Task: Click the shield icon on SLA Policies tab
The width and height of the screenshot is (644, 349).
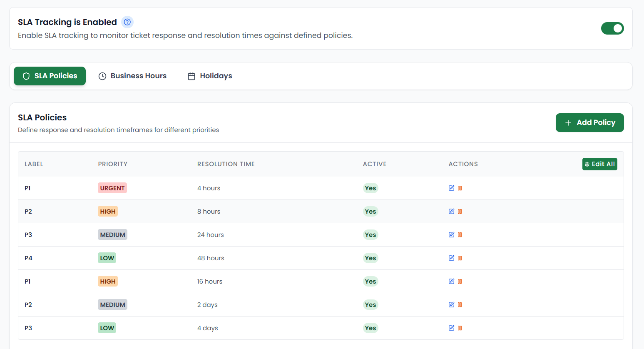Action: [26, 76]
